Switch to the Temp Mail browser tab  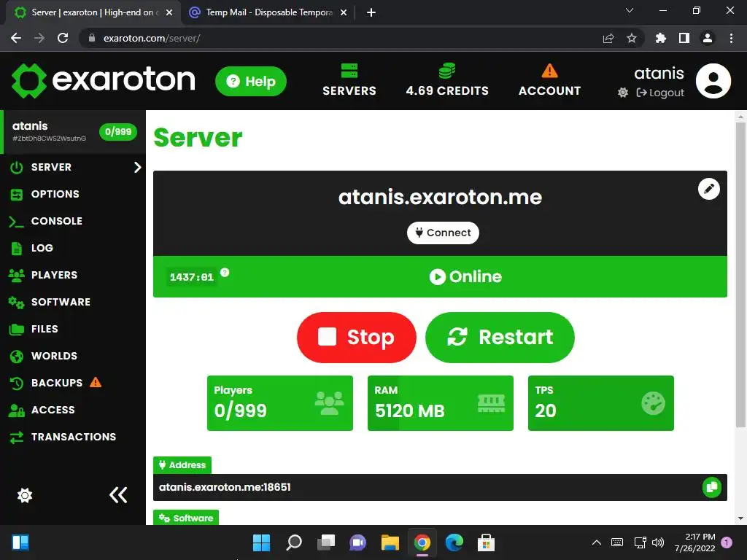(268, 12)
